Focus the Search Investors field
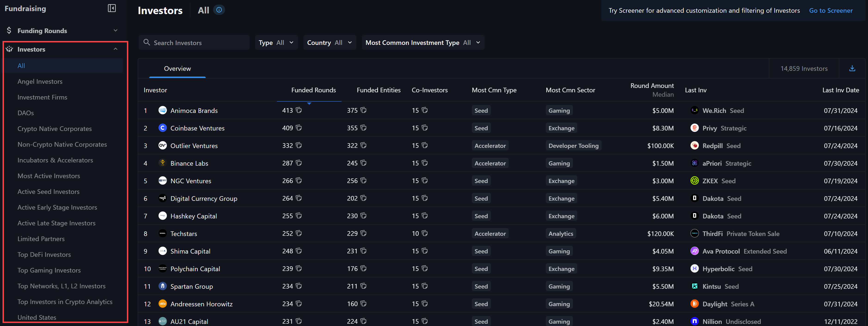The height and width of the screenshot is (326, 868). (x=194, y=43)
